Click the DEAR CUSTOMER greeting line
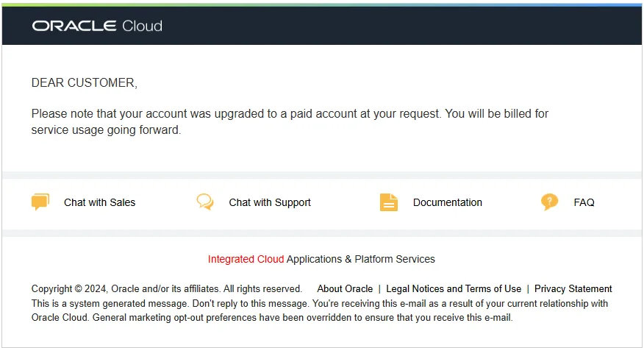Screen dimensions: 644x348 pos(84,83)
